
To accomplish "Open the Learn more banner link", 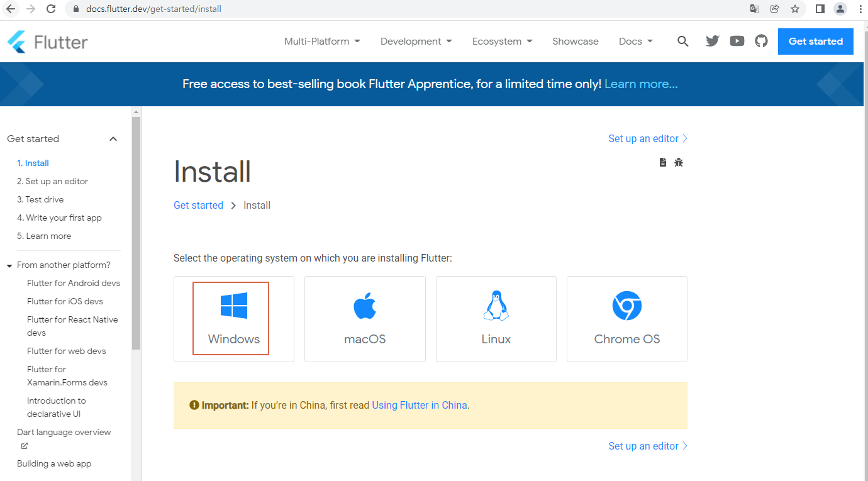I will coord(641,84).
